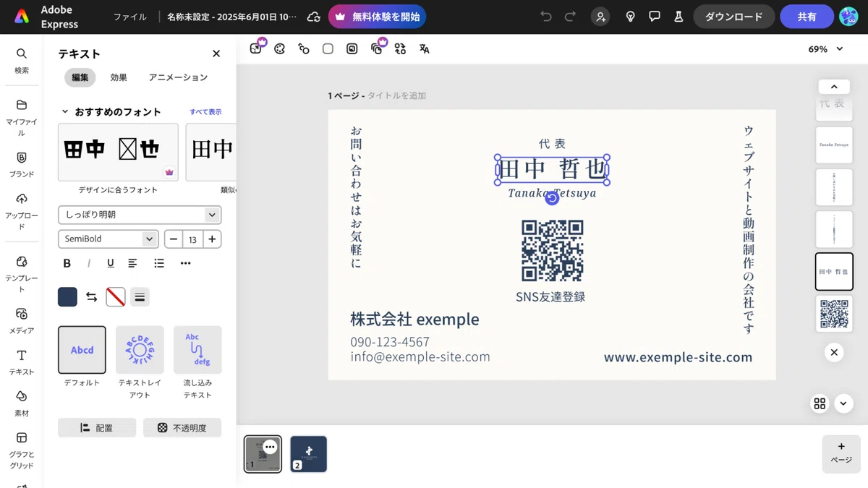Open the しっぽり明朝 font dropdown
Screen dimensions: 868x488
coord(140,215)
